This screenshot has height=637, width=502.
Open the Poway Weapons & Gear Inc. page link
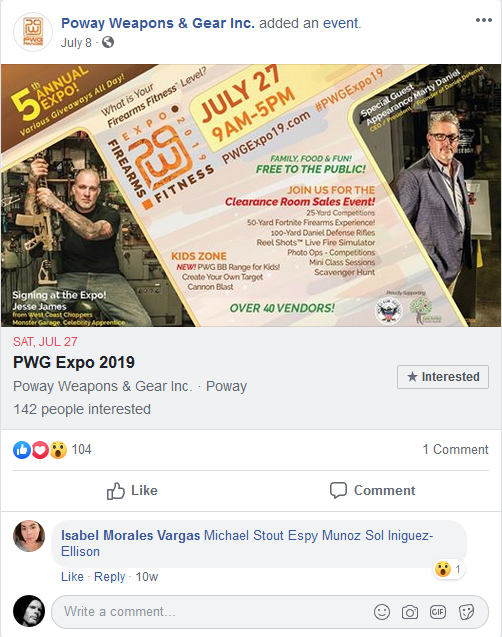[x=158, y=23]
